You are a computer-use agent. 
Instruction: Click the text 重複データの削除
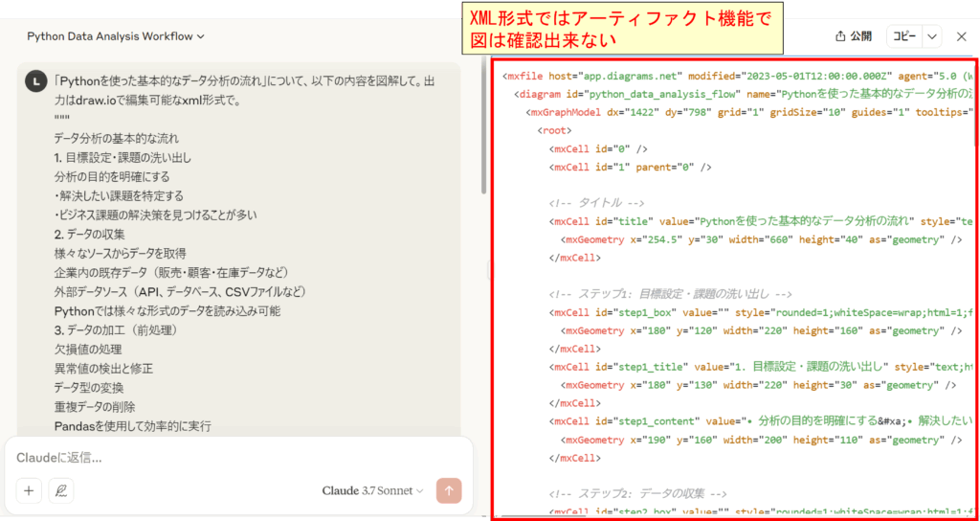(95, 406)
